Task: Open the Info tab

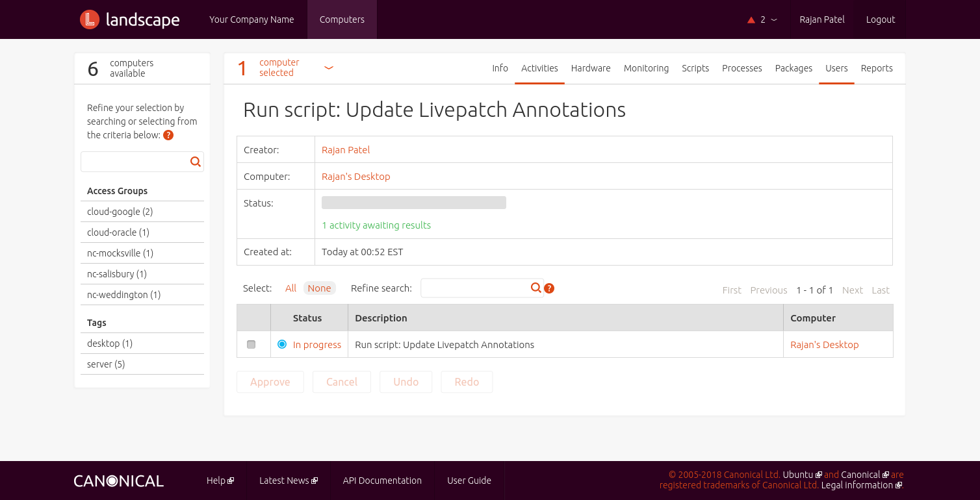Action: tap(500, 68)
